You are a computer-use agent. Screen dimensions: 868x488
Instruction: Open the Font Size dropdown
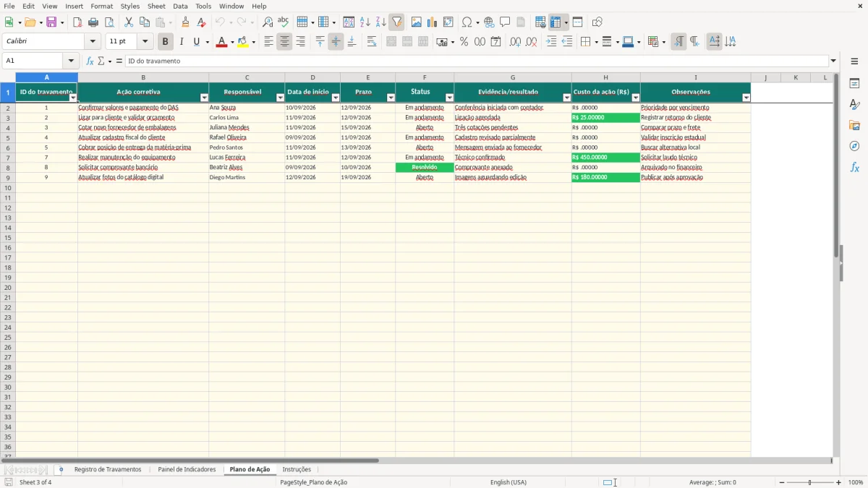click(145, 42)
